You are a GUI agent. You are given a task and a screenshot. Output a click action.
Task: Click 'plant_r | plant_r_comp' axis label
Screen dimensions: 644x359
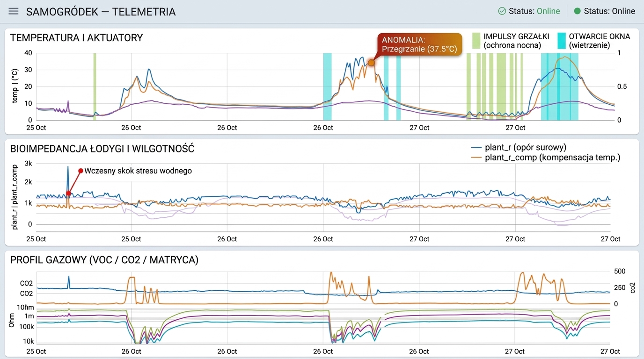(x=15, y=197)
